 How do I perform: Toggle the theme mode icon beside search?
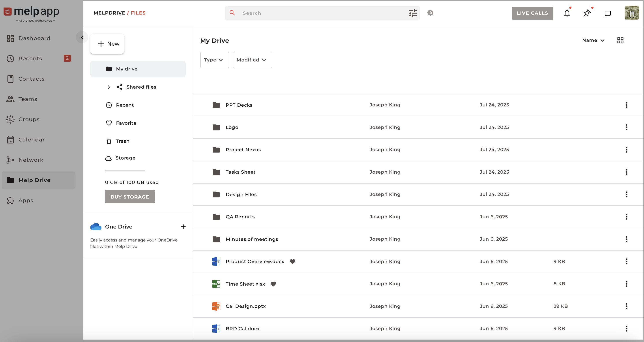[x=430, y=13]
